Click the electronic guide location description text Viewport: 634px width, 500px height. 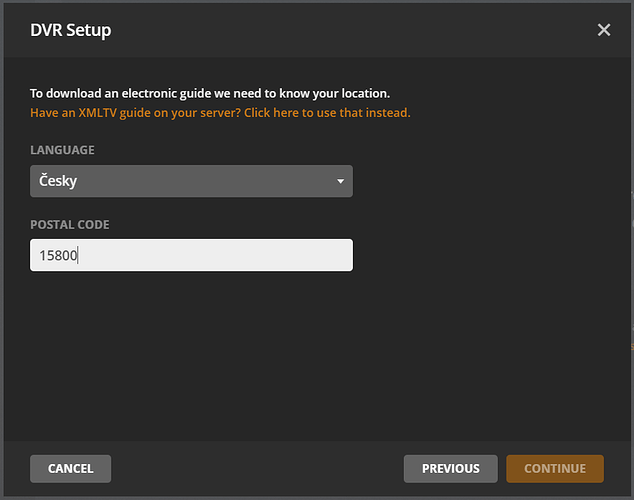210,93
